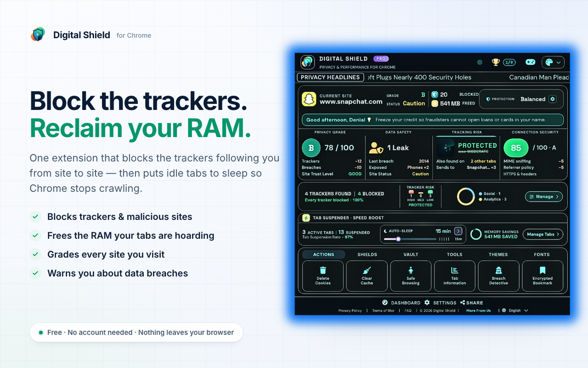Screen dimensions: 588x368
Task: Click the freed memory lightning icon
Action: tap(435, 103)
